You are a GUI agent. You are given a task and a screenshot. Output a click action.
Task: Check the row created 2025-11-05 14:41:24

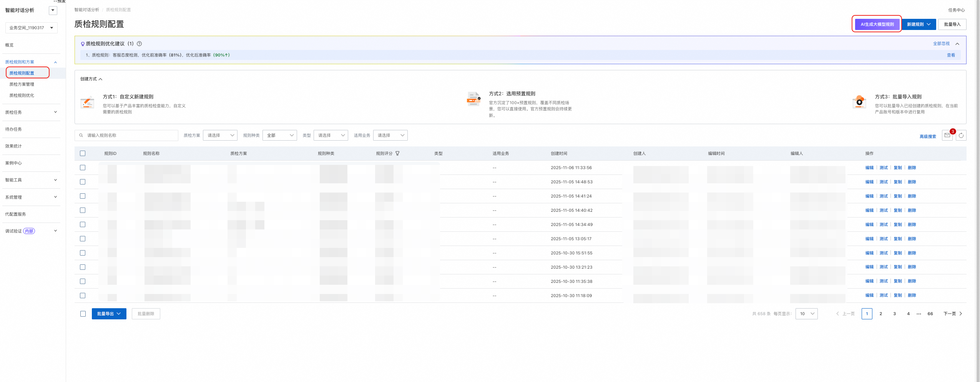tap(83, 196)
